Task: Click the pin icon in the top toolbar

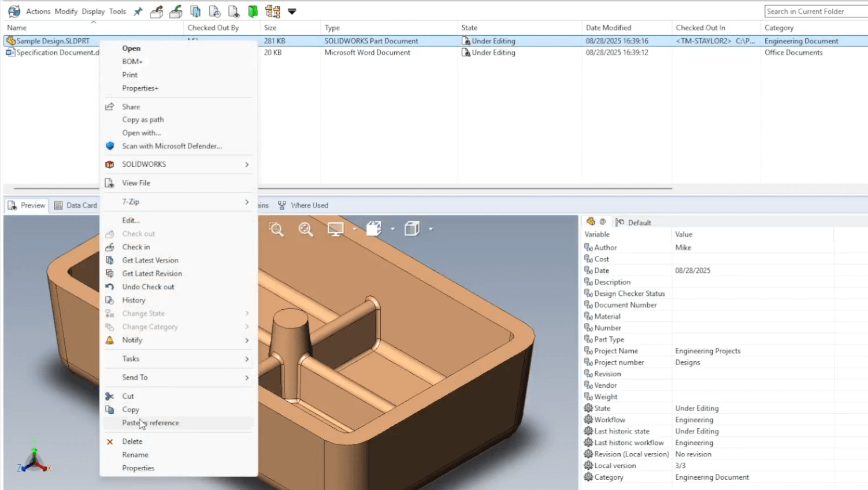Action: click(x=138, y=11)
